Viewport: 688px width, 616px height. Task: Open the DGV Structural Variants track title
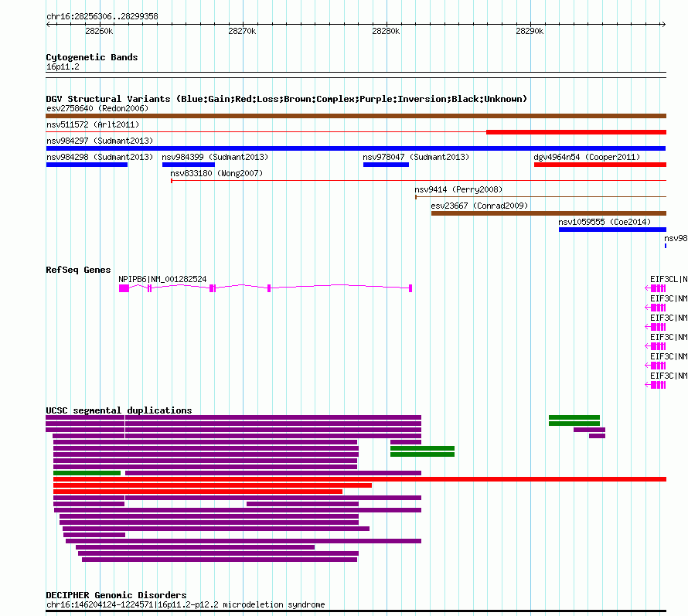coord(287,99)
